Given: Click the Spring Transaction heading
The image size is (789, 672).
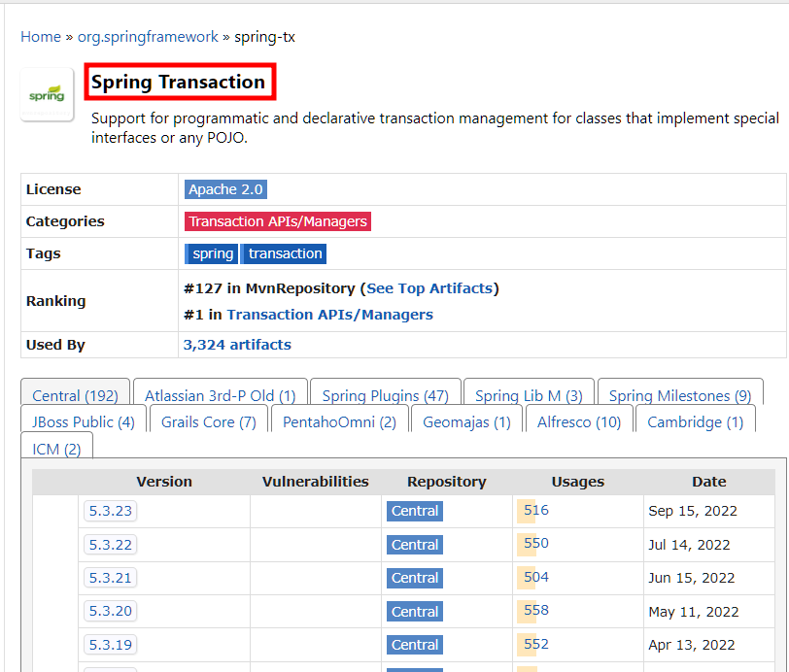Looking at the screenshot, I should point(178,82).
